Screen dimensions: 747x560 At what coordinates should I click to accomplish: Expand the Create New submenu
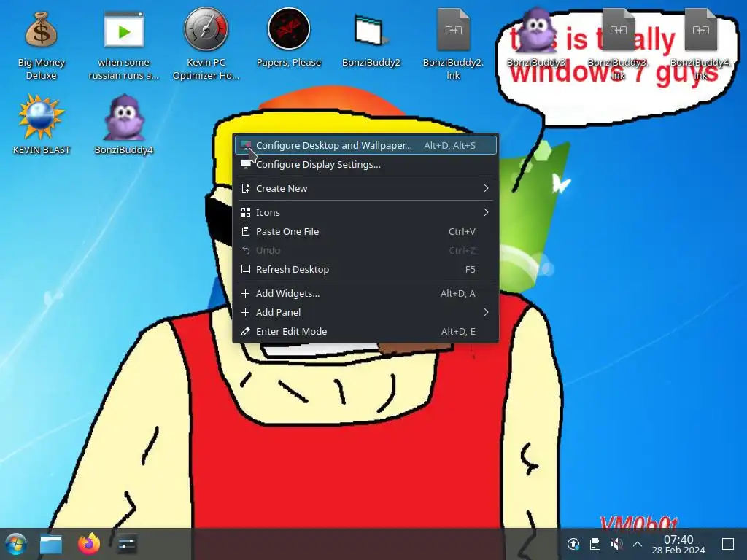365,188
